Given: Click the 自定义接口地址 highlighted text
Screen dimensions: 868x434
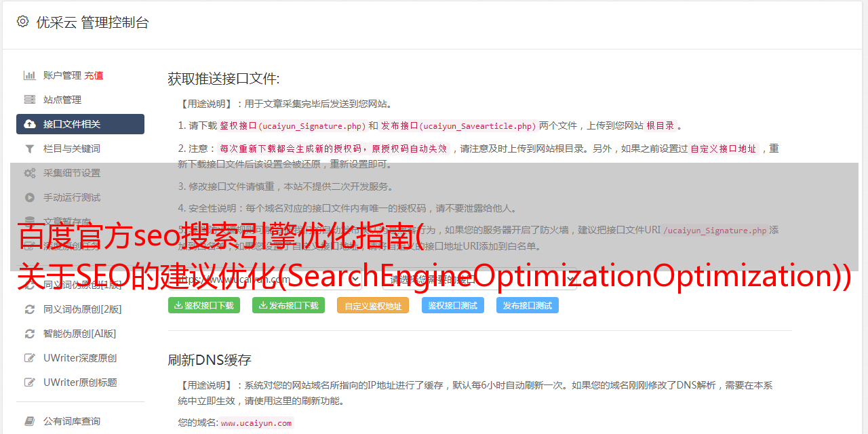Looking at the screenshot, I should click(724, 149).
